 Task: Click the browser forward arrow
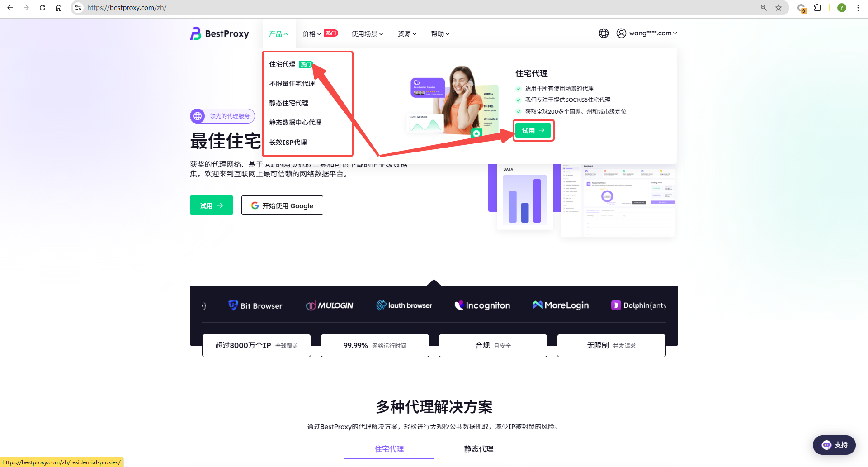(x=26, y=8)
